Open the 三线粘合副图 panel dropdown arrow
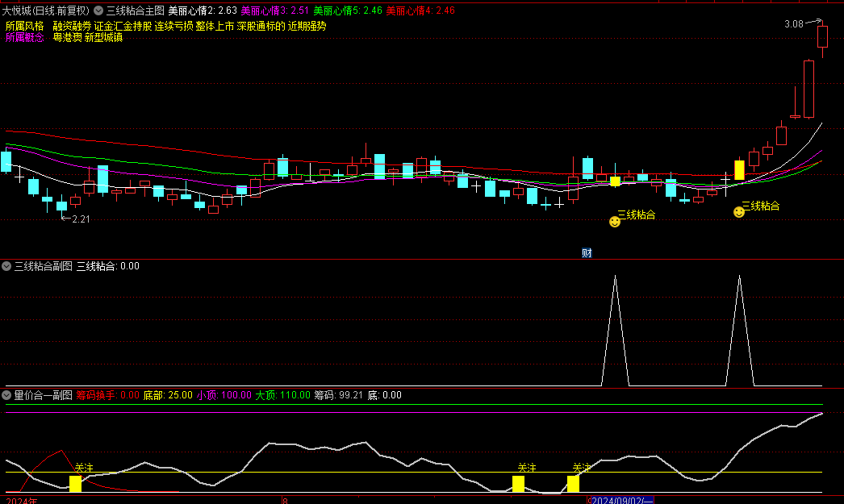The width and height of the screenshot is (844, 504). (7, 266)
